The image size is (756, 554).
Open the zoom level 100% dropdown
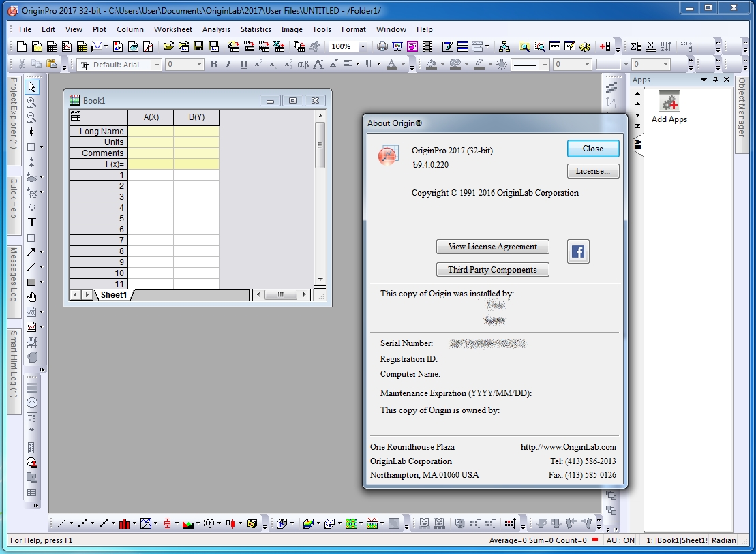[363, 47]
